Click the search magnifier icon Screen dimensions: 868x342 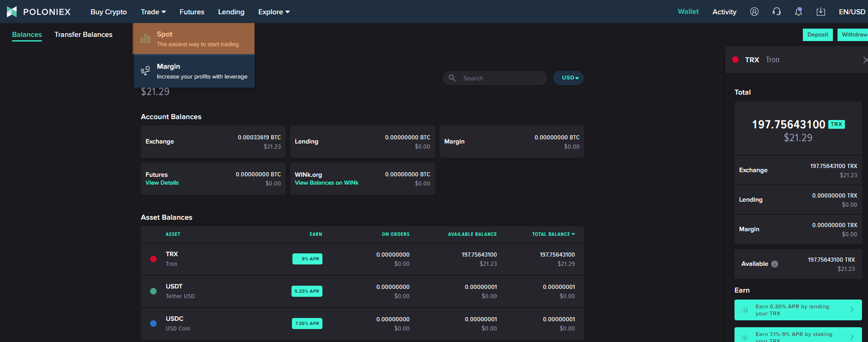point(452,78)
